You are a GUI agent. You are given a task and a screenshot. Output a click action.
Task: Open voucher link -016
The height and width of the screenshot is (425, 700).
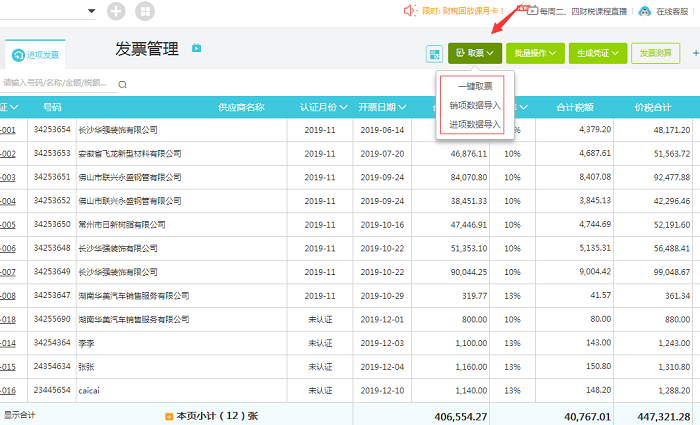pyautogui.click(x=8, y=391)
